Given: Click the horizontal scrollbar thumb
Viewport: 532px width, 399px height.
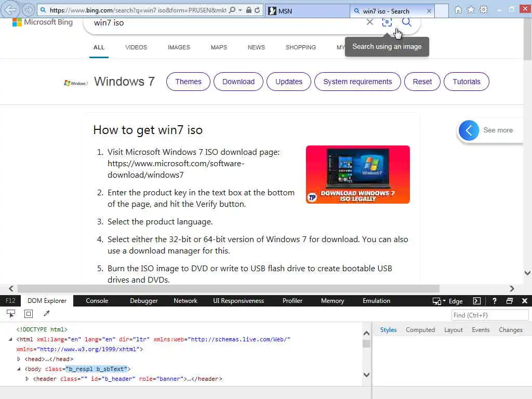Looking at the screenshot, I should pos(229,288).
